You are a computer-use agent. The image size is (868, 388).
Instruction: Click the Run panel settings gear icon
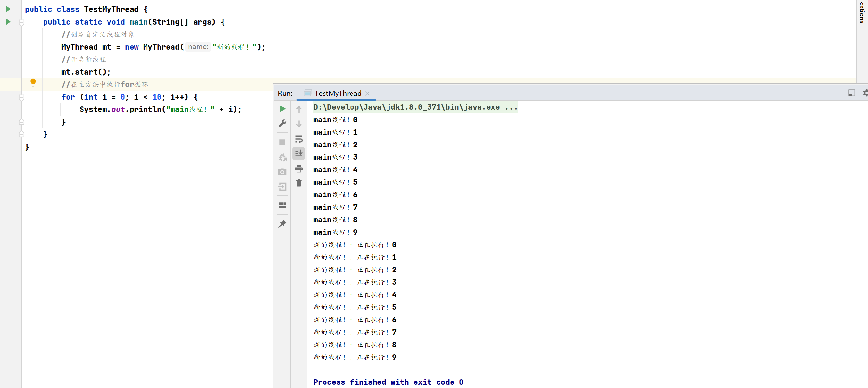[x=865, y=93]
